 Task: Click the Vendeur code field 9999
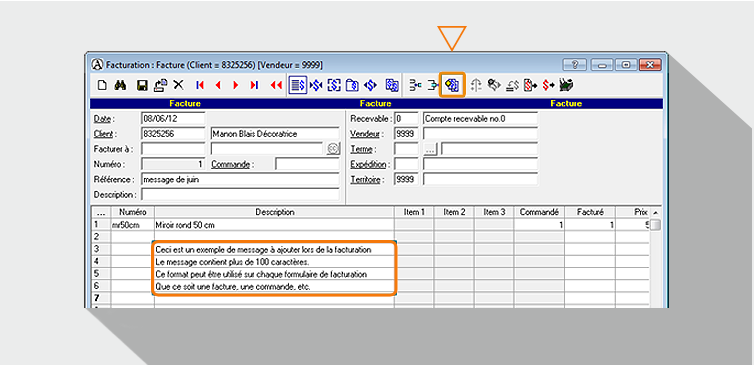coord(406,134)
